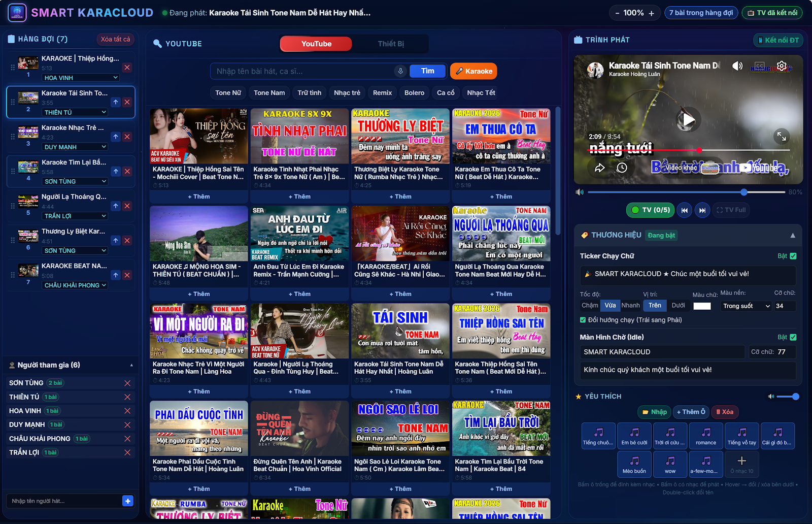Viewport: 812px width, 524px height.
Task: Play the Em bé cười sound effect
Action: [x=634, y=436]
